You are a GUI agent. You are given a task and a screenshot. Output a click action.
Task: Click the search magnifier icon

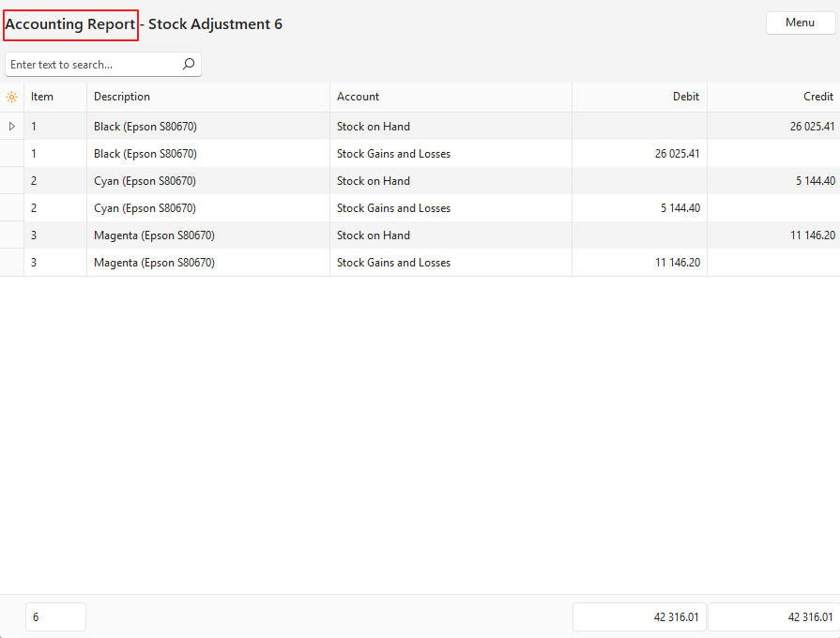(188, 65)
